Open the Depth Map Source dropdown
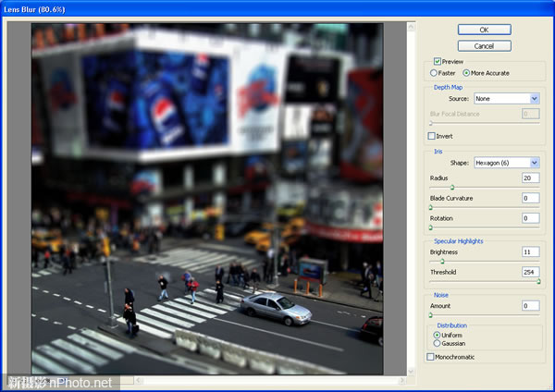 click(507, 98)
